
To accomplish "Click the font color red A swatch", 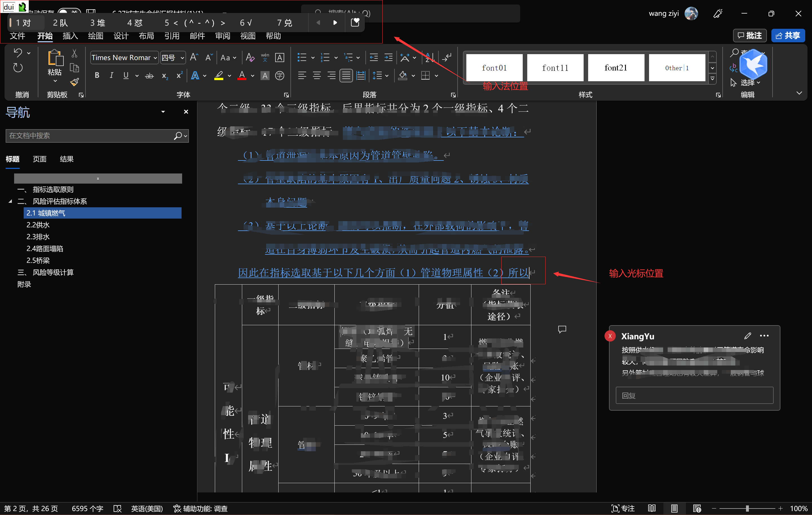I will pyautogui.click(x=242, y=76).
